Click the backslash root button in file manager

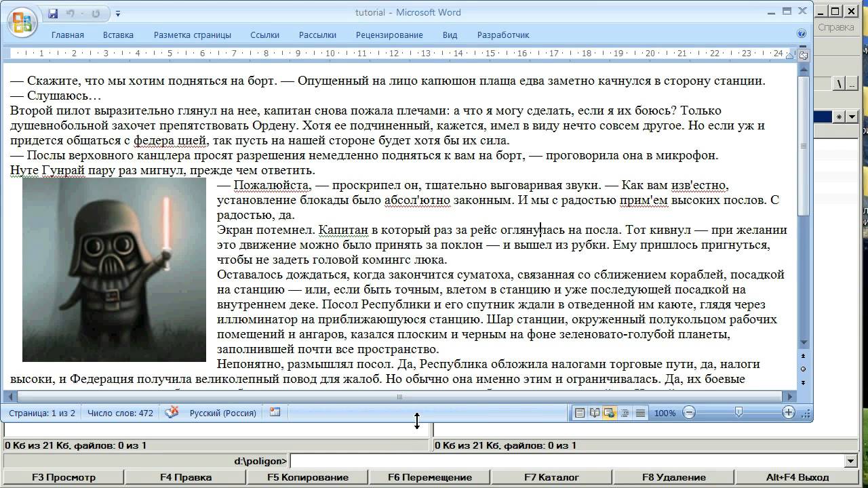[840, 83]
